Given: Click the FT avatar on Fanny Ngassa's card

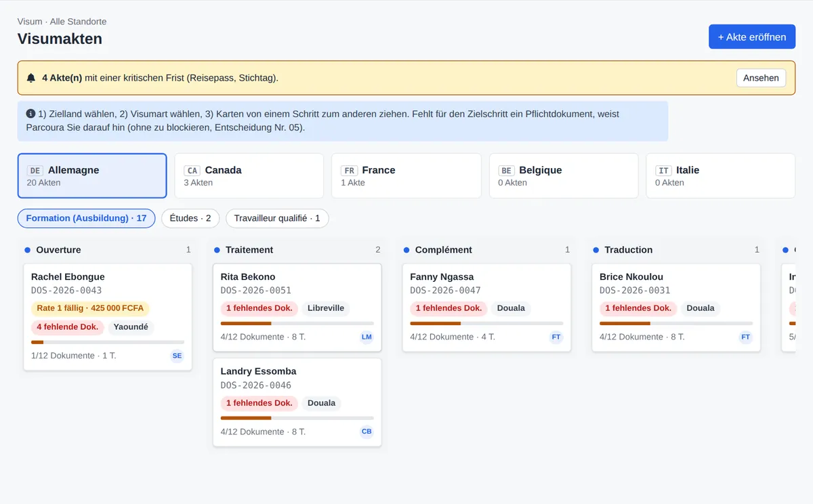Looking at the screenshot, I should (x=556, y=337).
